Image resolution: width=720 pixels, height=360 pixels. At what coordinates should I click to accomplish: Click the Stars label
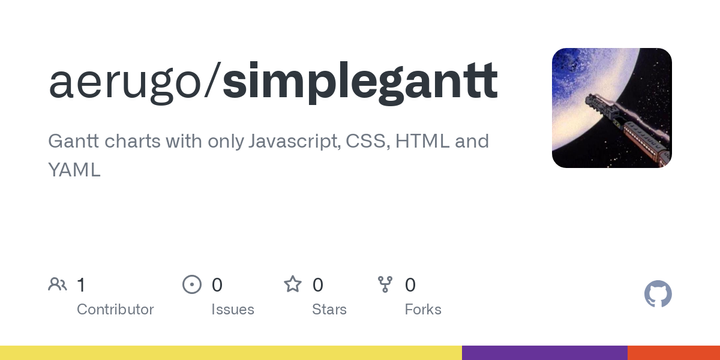[x=329, y=309]
